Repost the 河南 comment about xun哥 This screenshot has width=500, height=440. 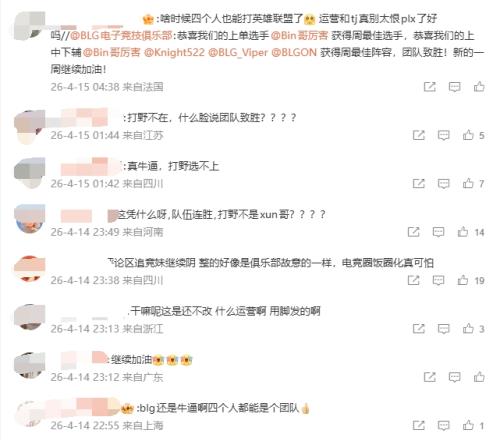pyautogui.click(x=414, y=232)
